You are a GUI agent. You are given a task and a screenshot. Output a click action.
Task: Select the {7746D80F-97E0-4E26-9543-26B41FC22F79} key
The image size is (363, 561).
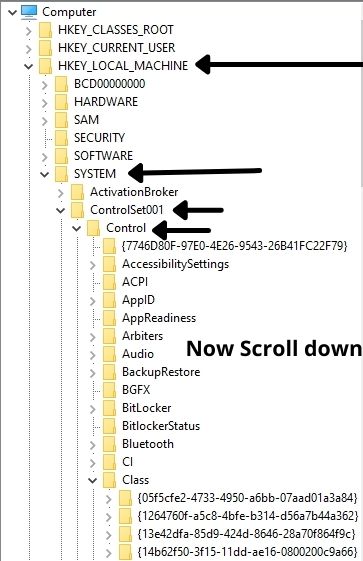coord(235,246)
